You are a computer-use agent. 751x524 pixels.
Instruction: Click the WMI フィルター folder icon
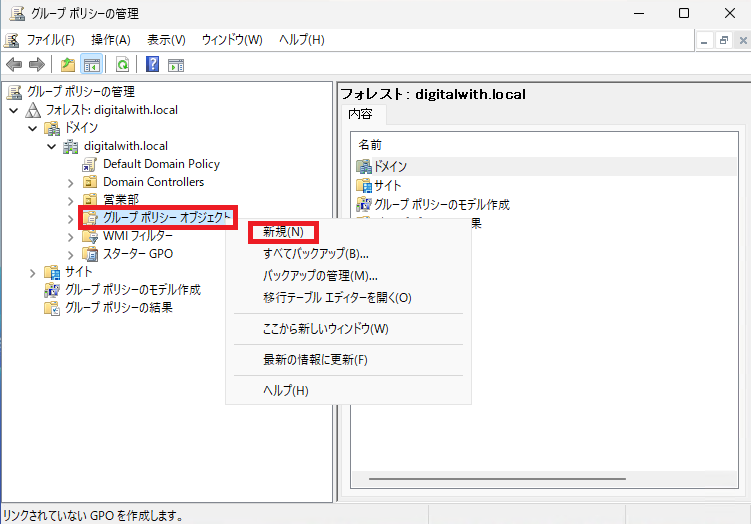point(90,236)
